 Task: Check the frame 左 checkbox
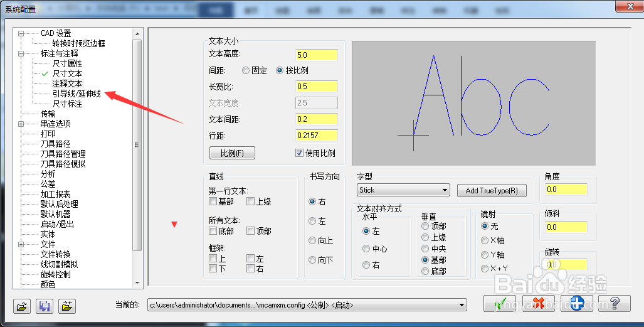(251, 259)
